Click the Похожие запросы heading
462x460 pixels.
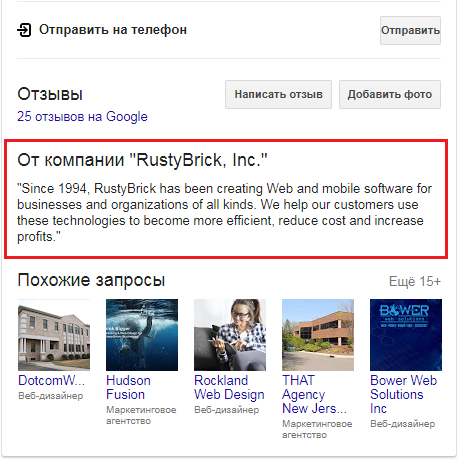click(91, 280)
